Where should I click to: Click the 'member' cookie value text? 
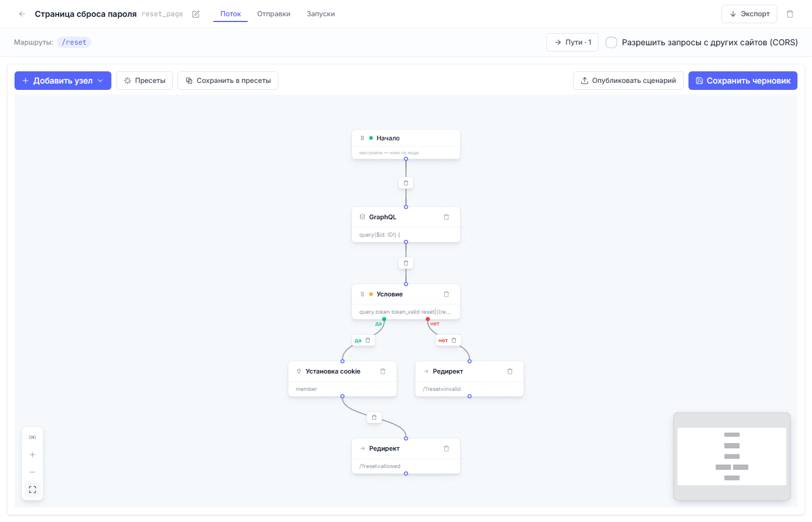pyautogui.click(x=306, y=389)
